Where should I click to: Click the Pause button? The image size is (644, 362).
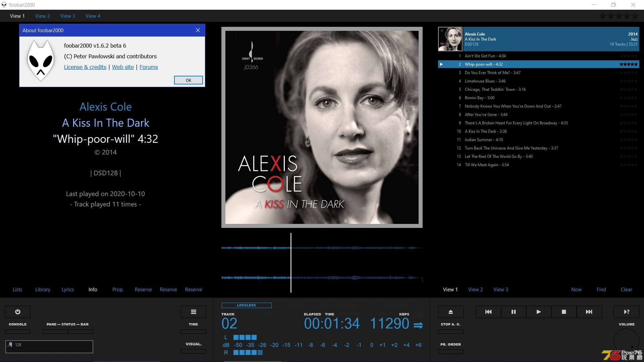513,311
